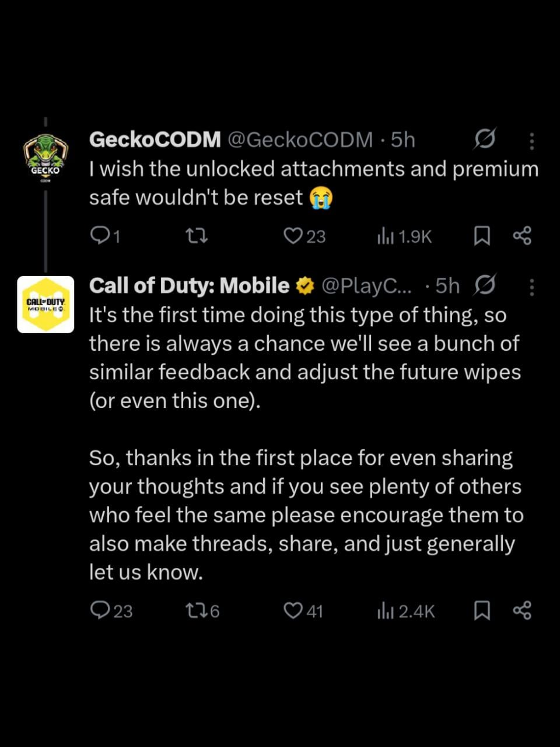Open more options for Call of Duty reply
This screenshot has width=560, height=747.
[531, 287]
